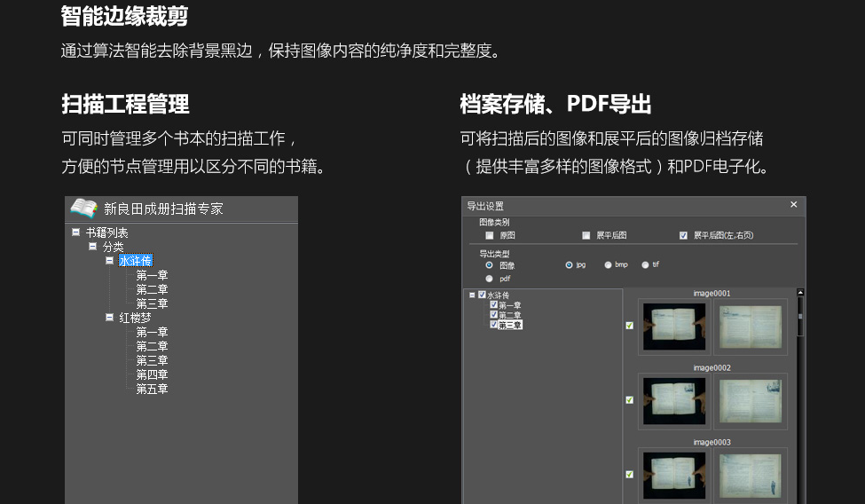Viewport: 865px width, 504px height.
Task: Collapse the 书籍列表 root node
Action: point(76,232)
